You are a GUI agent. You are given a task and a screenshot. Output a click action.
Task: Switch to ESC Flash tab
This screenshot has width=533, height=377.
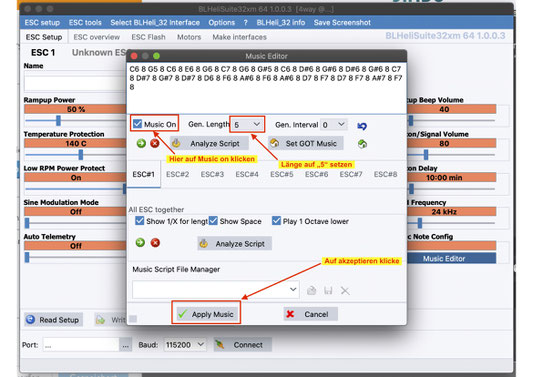tap(148, 37)
